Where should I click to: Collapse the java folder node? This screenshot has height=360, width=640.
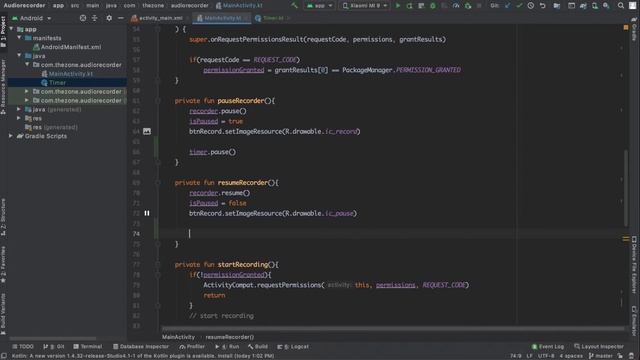[19, 56]
